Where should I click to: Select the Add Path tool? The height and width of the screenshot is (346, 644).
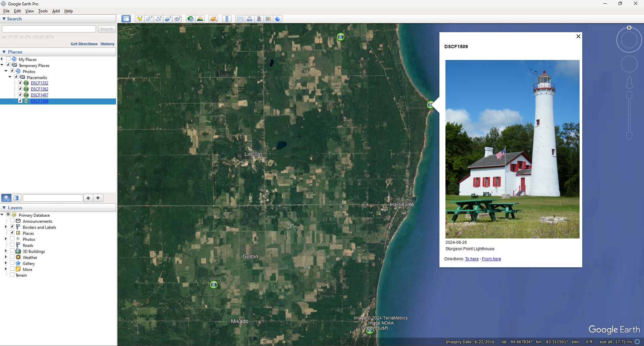pos(159,19)
